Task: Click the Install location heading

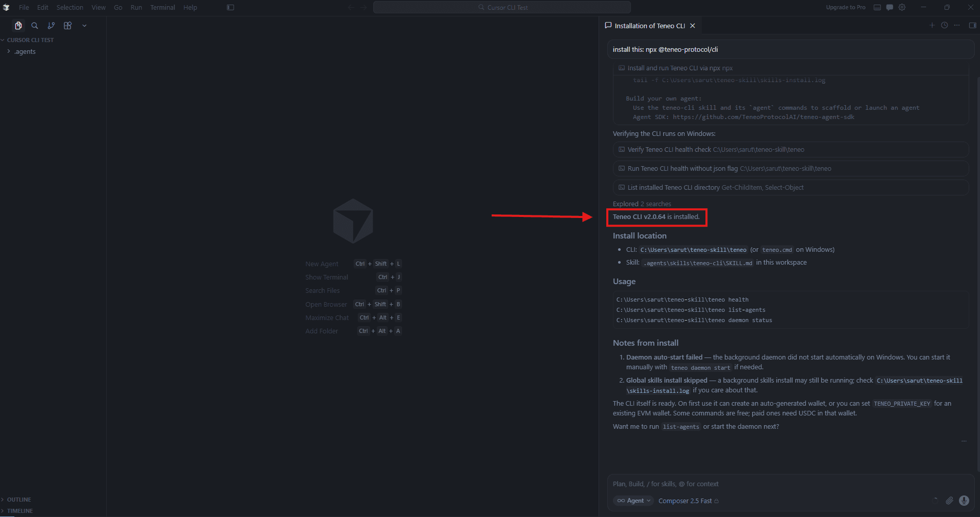Action: pyautogui.click(x=640, y=236)
